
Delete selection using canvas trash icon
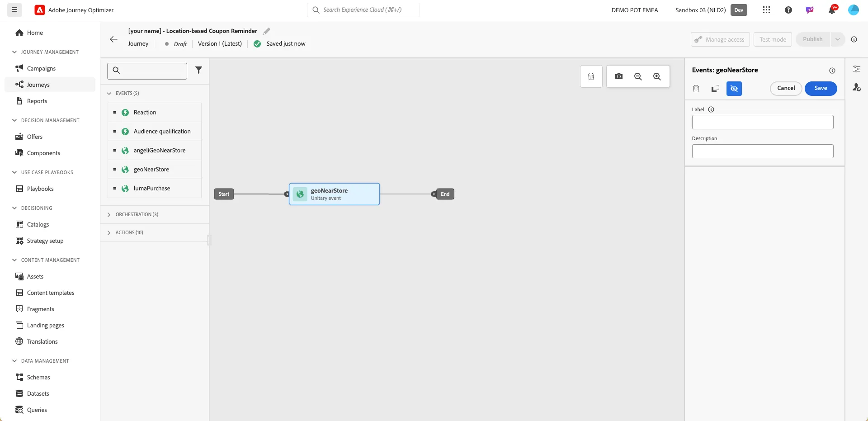[591, 76]
